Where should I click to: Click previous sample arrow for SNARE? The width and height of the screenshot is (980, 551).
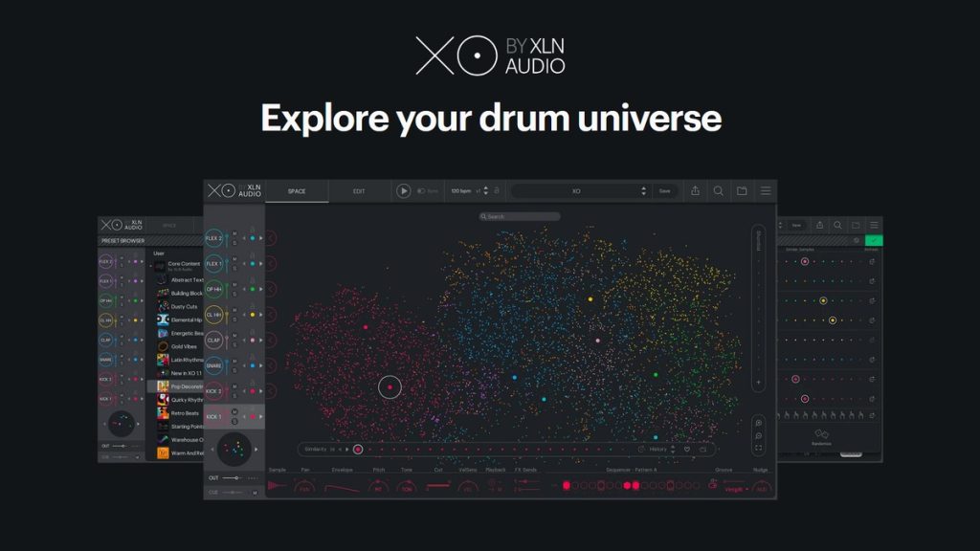click(244, 366)
